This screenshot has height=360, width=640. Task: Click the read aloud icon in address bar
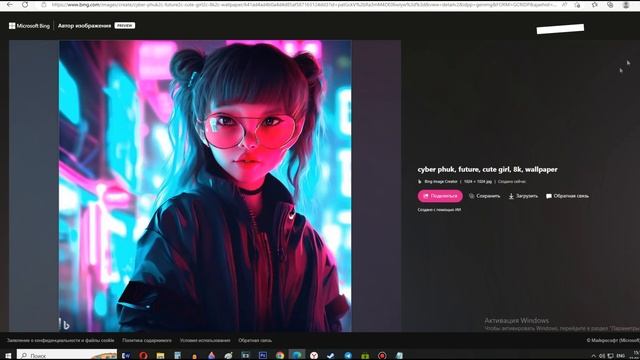564,5
